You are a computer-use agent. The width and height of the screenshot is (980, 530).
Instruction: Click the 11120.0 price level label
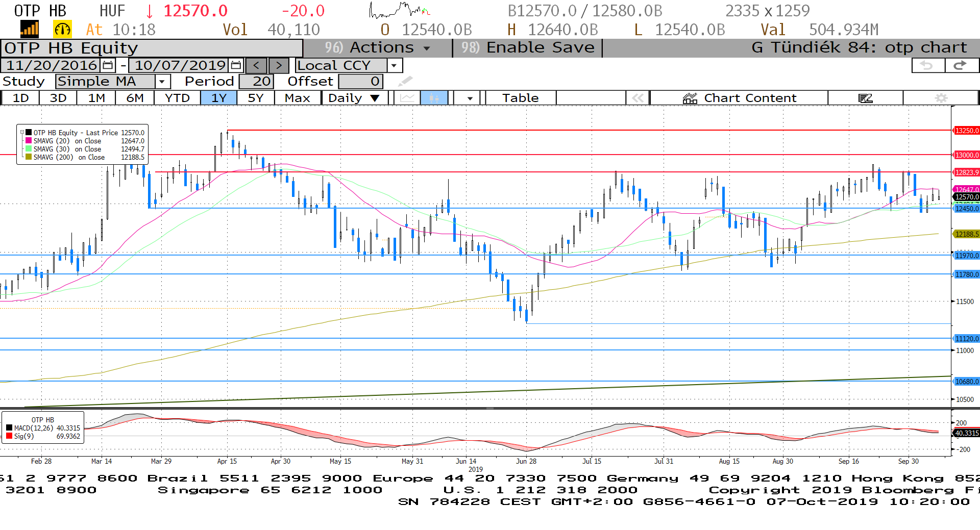[967, 339]
